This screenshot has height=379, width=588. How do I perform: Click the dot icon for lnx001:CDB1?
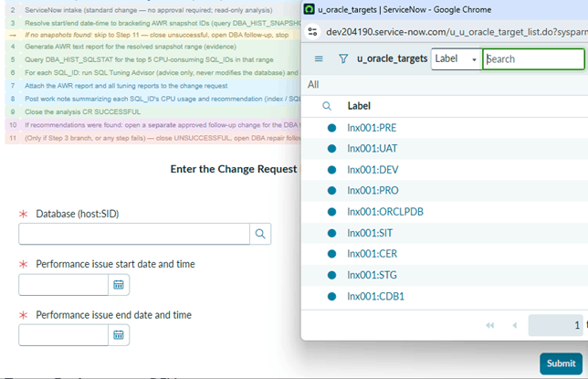tap(331, 297)
